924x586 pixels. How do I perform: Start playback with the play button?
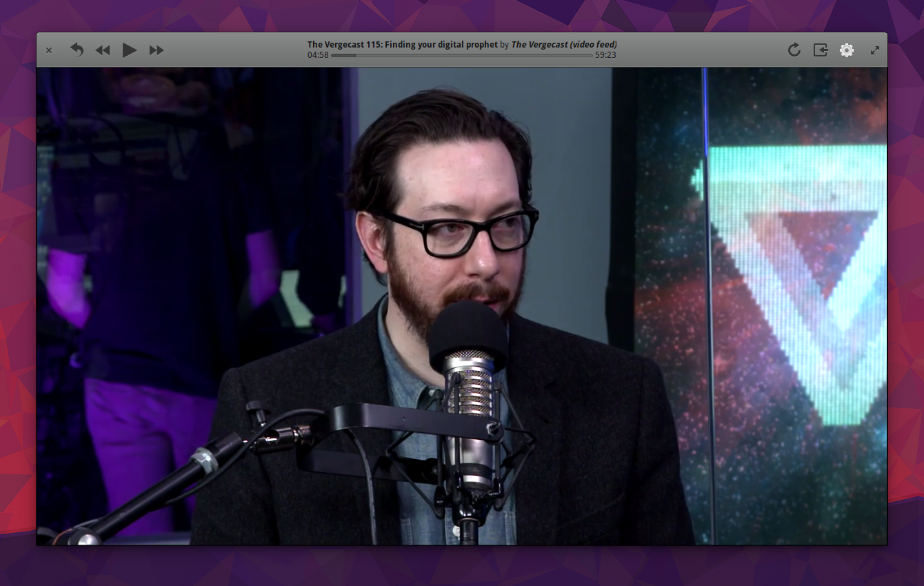[x=130, y=50]
